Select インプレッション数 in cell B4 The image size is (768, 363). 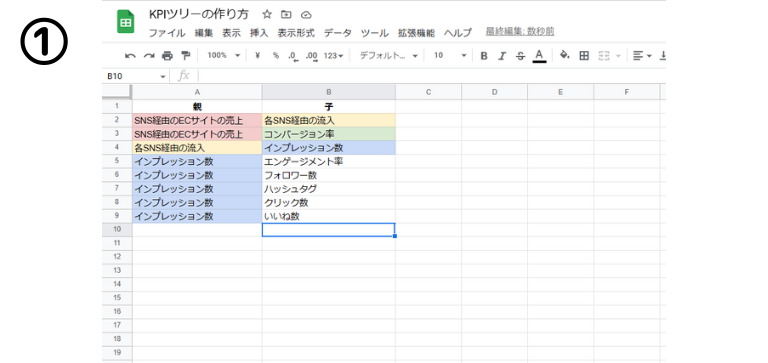coord(329,147)
